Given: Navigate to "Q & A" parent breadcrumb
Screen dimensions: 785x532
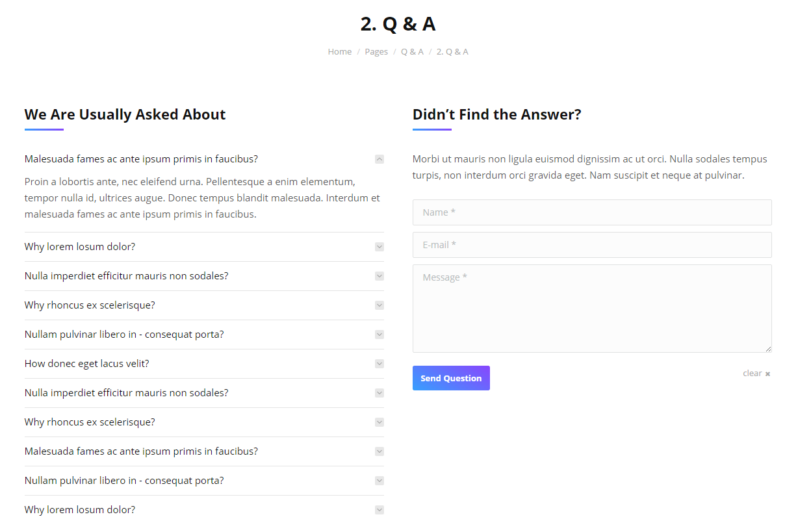Looking at the screenshot, I should (x=412, y=52).
